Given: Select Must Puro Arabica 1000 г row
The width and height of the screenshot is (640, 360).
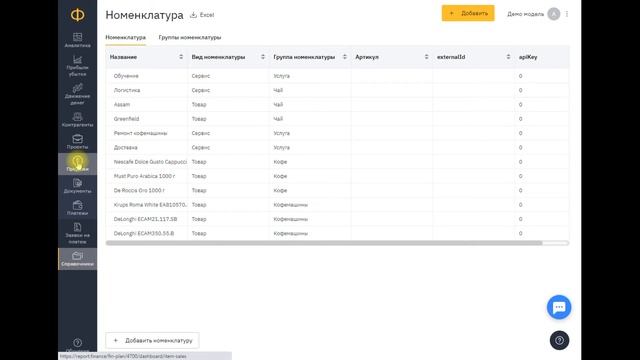Looking at the screenshot, I should [x=144, y=176].
